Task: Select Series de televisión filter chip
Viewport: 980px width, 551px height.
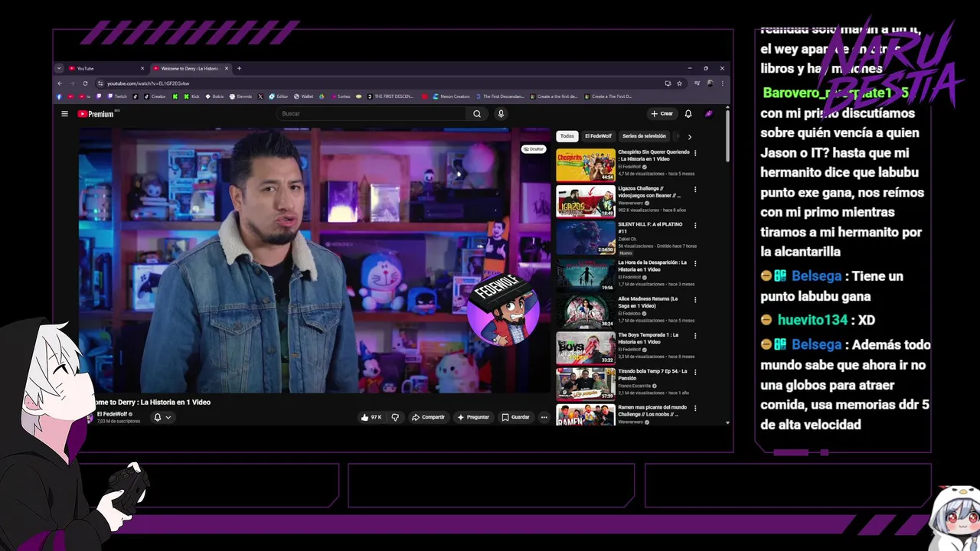Action: [644, 136]
